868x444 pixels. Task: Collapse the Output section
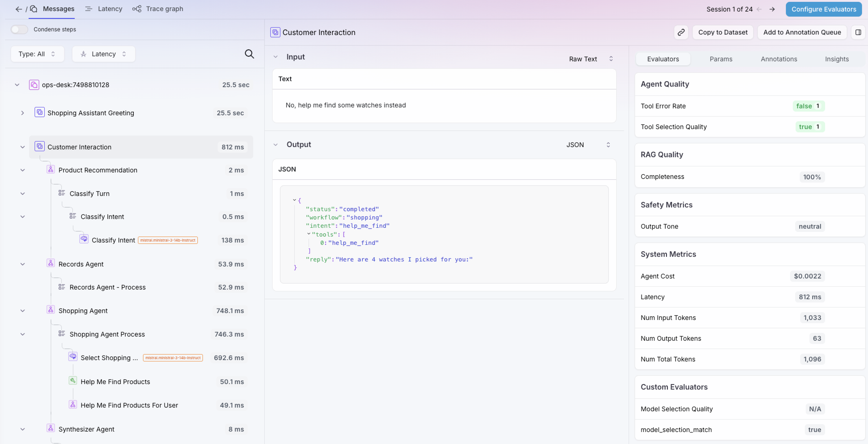point(276,145)
